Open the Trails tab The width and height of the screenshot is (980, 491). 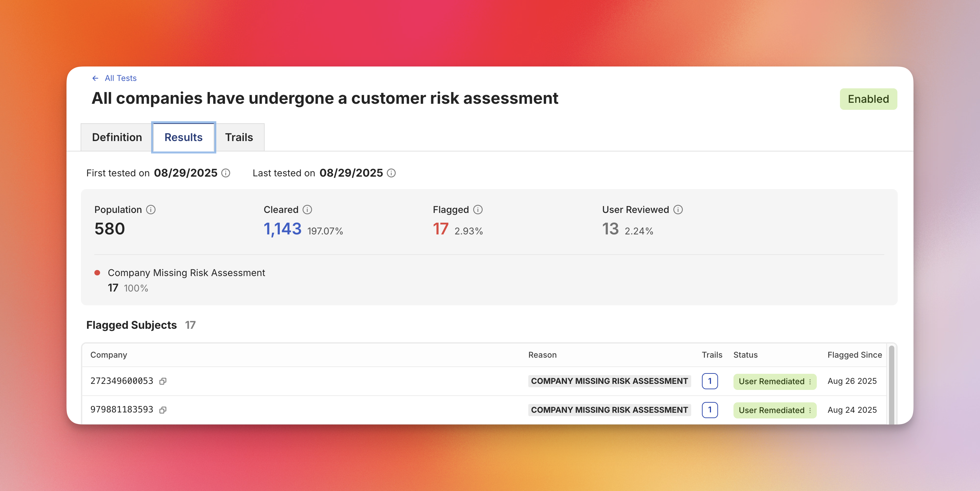[x=239, y=137]
